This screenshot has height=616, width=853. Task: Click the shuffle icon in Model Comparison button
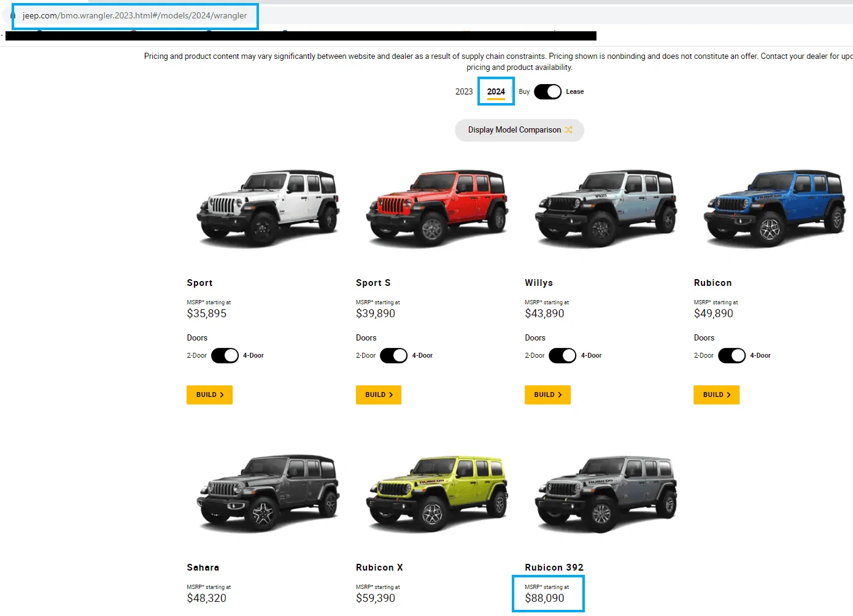(568, 130)
